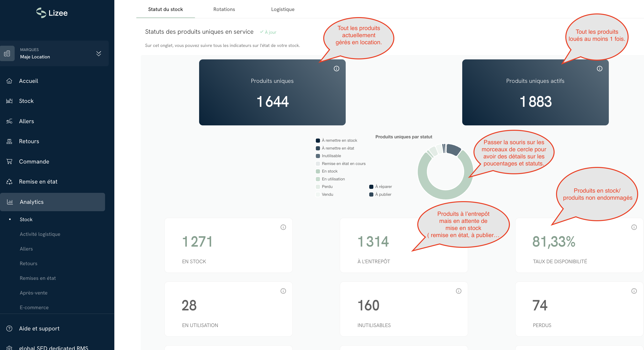Click the Commande shopping cart icon

pos(9,161)
